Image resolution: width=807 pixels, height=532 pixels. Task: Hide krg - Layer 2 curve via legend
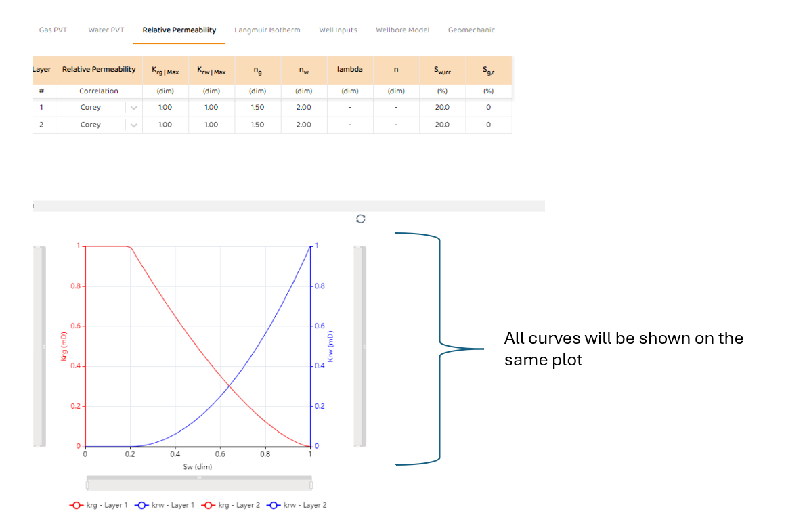click(230, 505)
